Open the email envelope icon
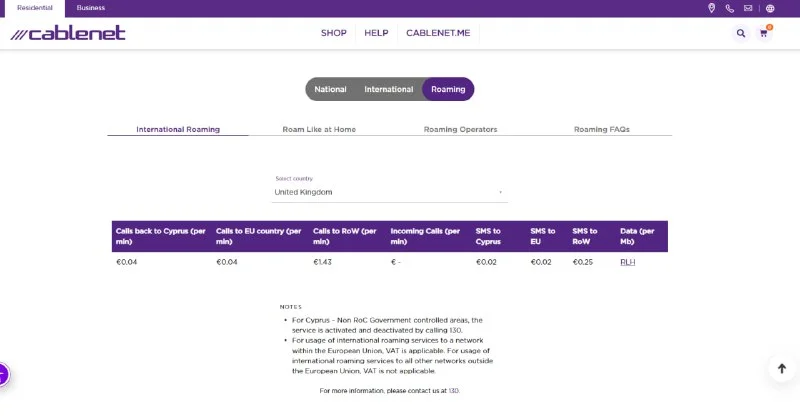800x418 pixels. pos(748,8)
